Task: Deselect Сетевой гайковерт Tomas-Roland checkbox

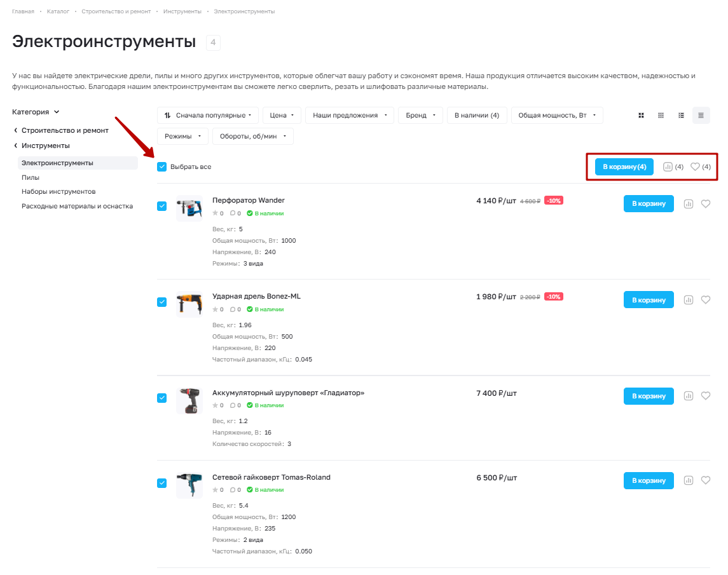Action: pyautogui.click(x=161, y=483)
